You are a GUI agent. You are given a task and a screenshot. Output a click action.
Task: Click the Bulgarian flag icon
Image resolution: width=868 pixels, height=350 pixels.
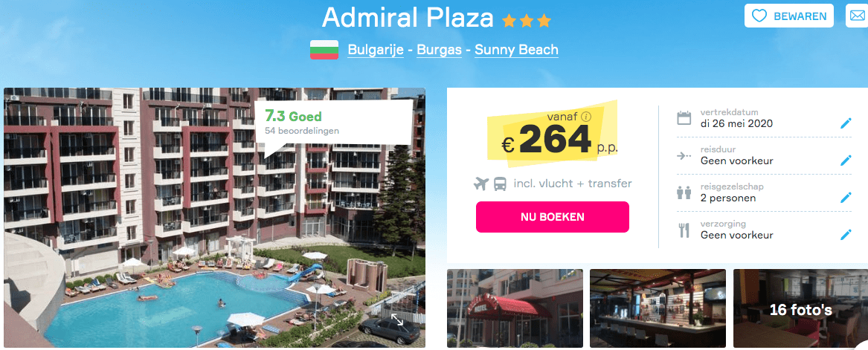click(324, 50)
